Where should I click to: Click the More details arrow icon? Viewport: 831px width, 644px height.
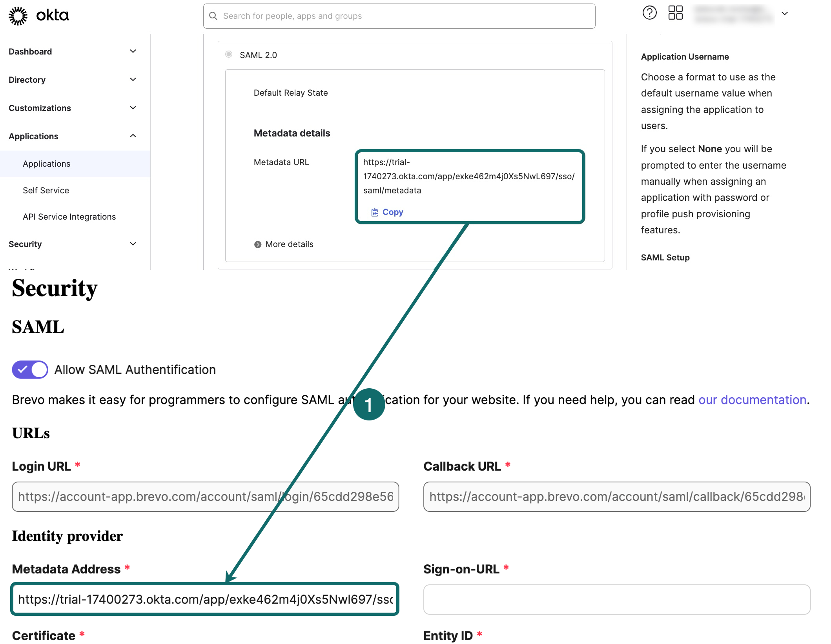258,244
